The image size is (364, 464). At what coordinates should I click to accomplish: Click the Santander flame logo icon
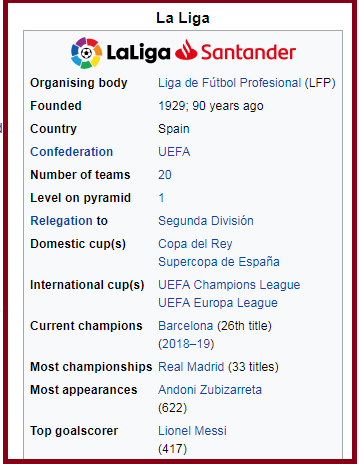pyautogui.click(x=186, y=50)
